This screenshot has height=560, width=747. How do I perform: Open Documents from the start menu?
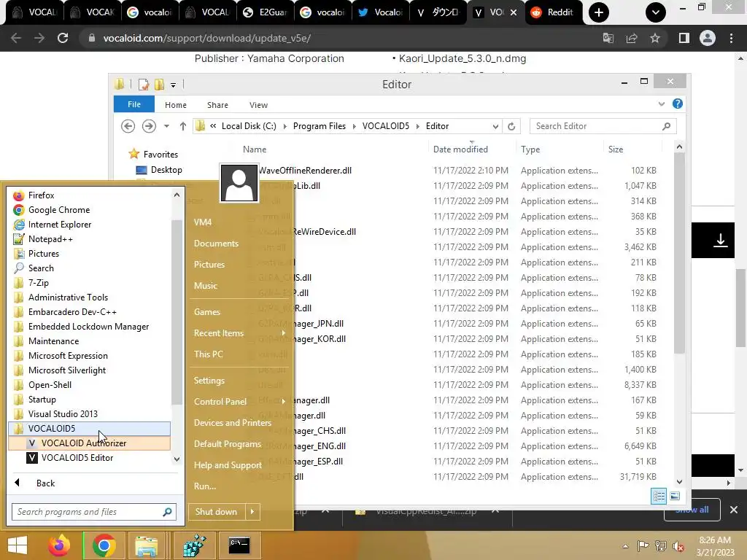coord(216,244)
